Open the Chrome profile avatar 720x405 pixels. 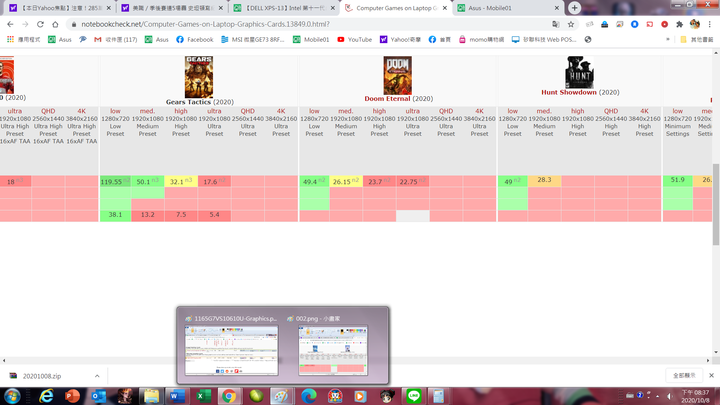695,24
